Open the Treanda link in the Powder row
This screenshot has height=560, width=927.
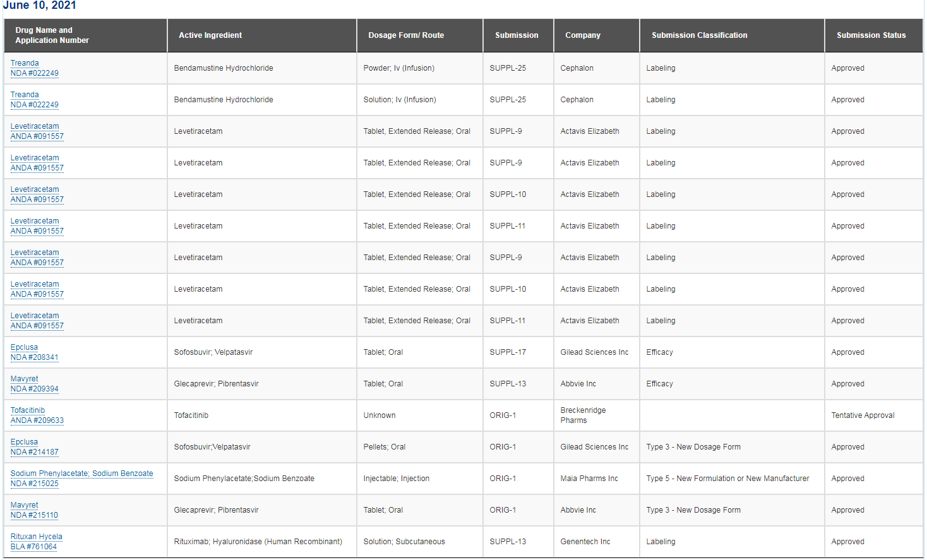tap(25, 63)
